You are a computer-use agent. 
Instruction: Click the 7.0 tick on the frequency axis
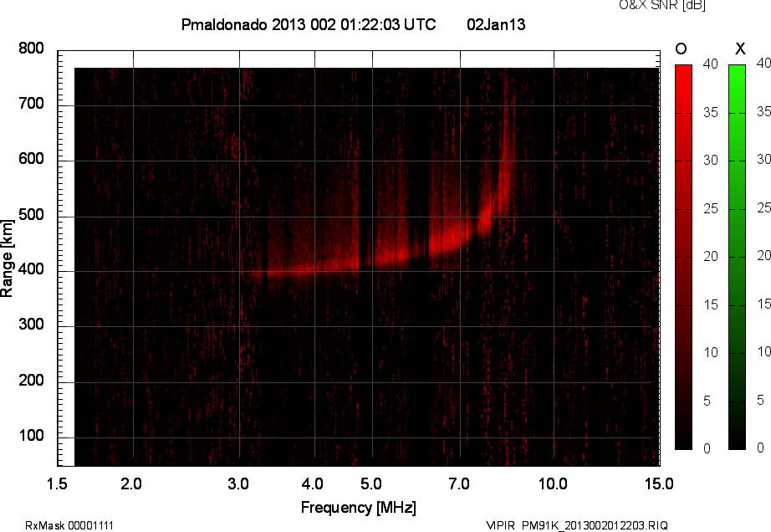[x=459, y=484]
